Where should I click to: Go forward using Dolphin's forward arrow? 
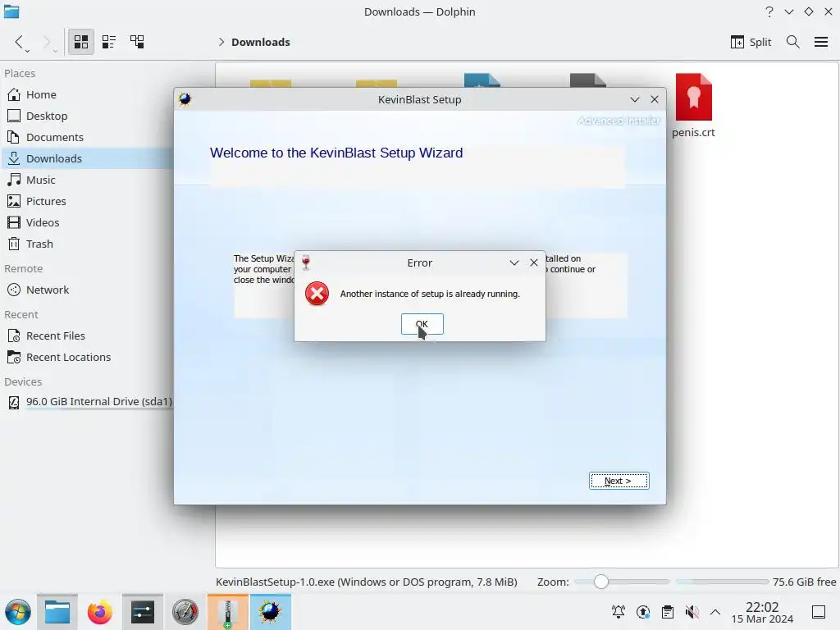point(46,42)
